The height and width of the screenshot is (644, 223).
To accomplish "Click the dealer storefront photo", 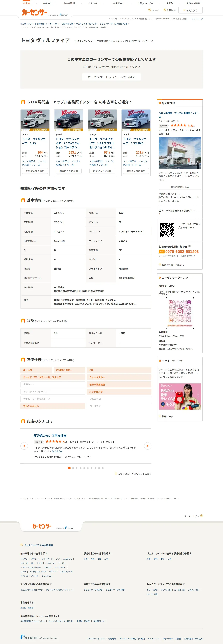I will (x=180, y=153).
